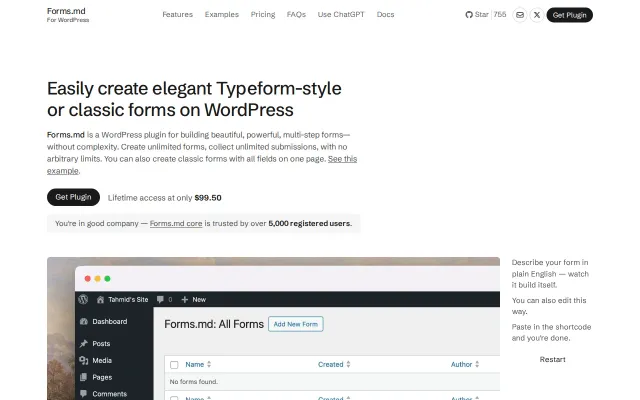Screen dimensions: 640x400
Task: Sort forms by Created using sort arrows
Action: click(x=348, y=364)
